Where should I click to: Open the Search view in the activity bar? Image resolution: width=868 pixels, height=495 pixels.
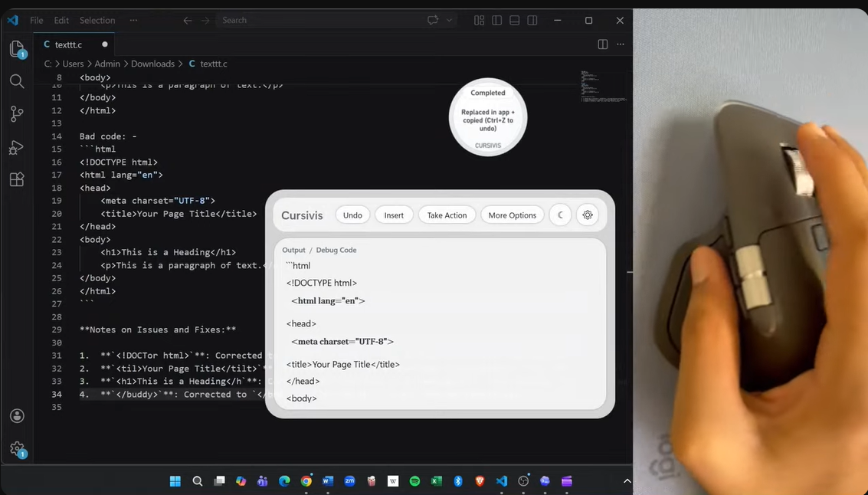click(17, 81)
